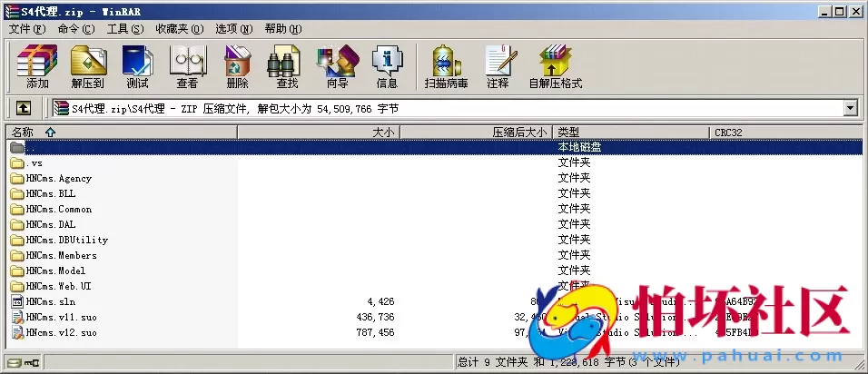Screen dimensions: 868x374
Task: Click the Add (添加) toolbar icon
Action: click(37, 67)
